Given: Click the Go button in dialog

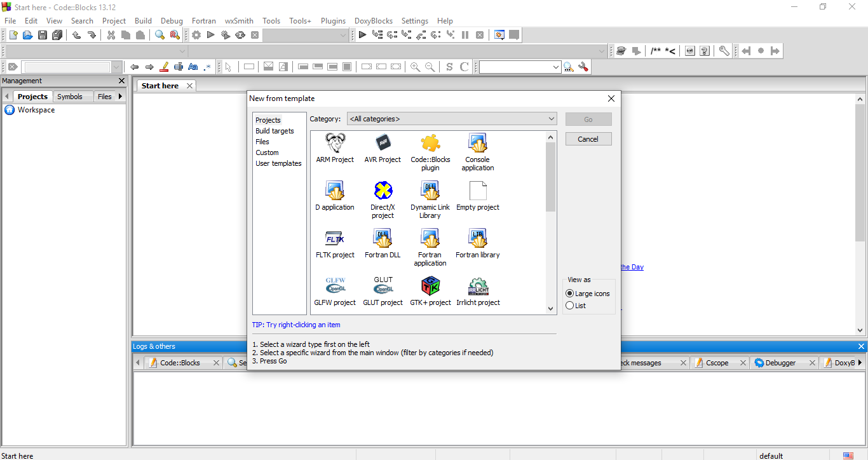Looking at the screenshot, I should (588, 119).
